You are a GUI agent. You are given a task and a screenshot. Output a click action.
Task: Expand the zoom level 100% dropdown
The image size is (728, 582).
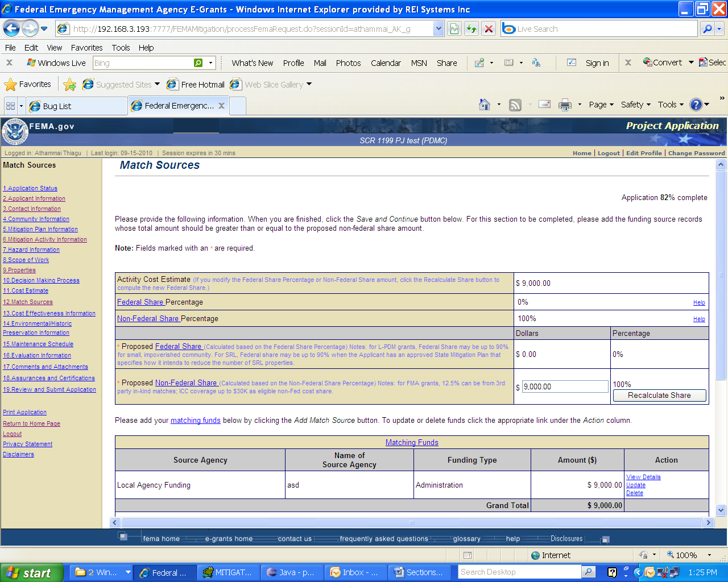[709, 555]
